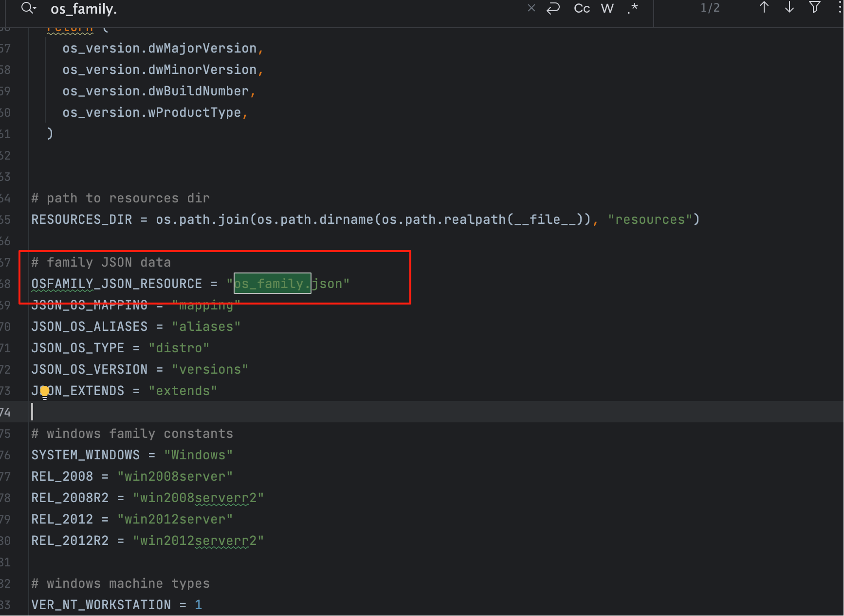Place cursor on SYSTEM_WINDOWS constant
The width and height of the screenshot is (844, 616).
(85, 455)
